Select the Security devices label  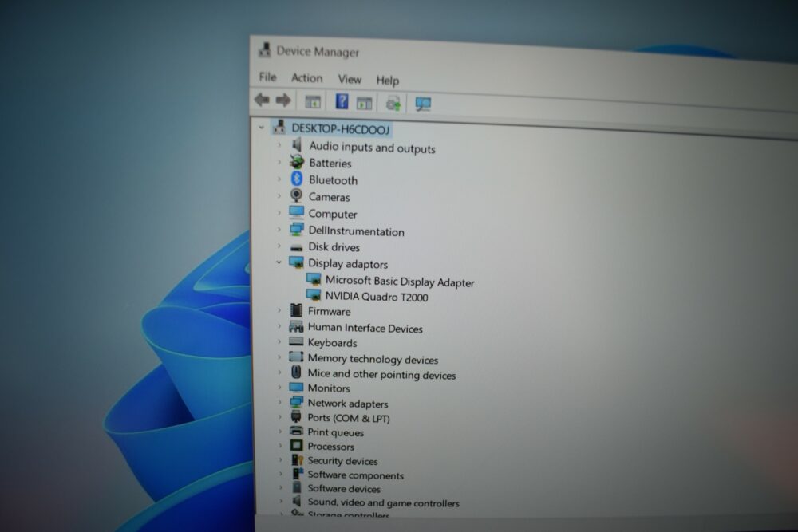pyautogui.click(x=342, y=461)
